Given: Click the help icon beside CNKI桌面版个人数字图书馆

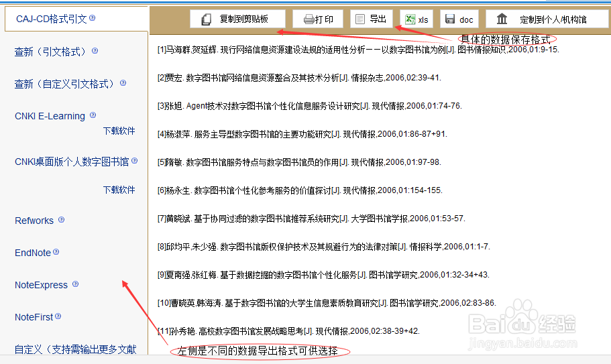Looking at the screenshot, I should pyautogui.click(x=134, y=160).
